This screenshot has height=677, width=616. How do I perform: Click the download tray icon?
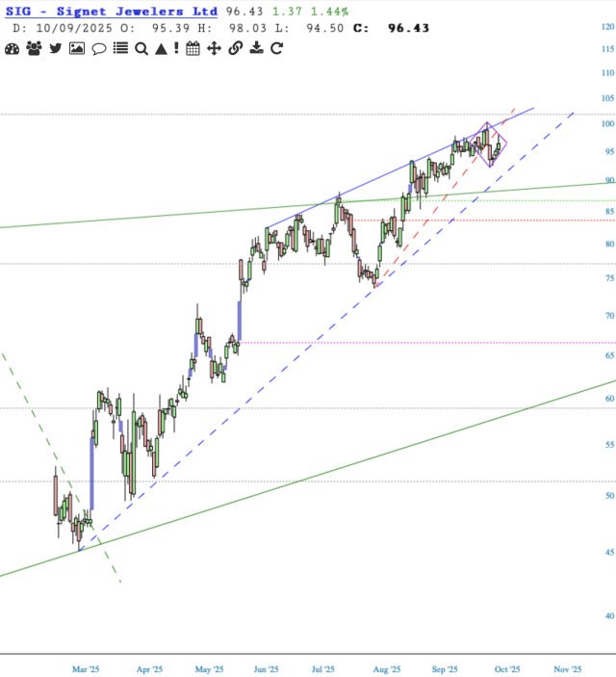(256, 48)
